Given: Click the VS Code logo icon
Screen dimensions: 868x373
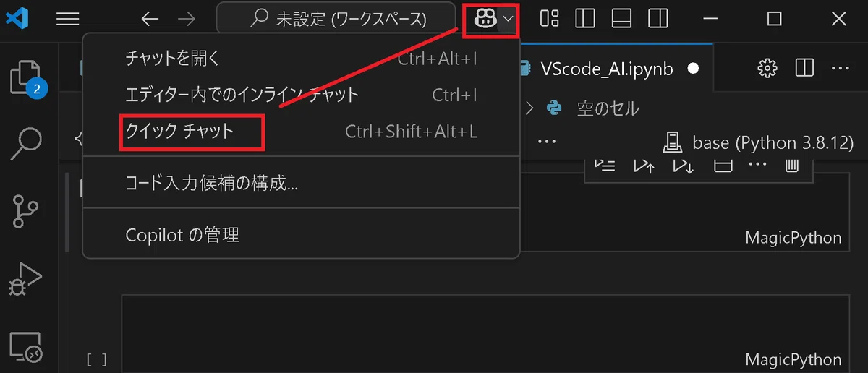Looking at the screenshot, I should [16, 20].
